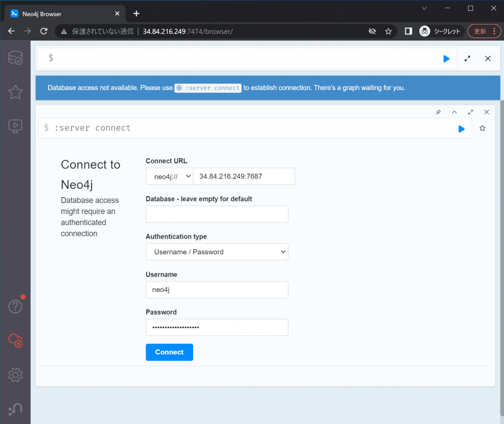Bookmark this page with star

pyautogui.click(x=388, y=31)
